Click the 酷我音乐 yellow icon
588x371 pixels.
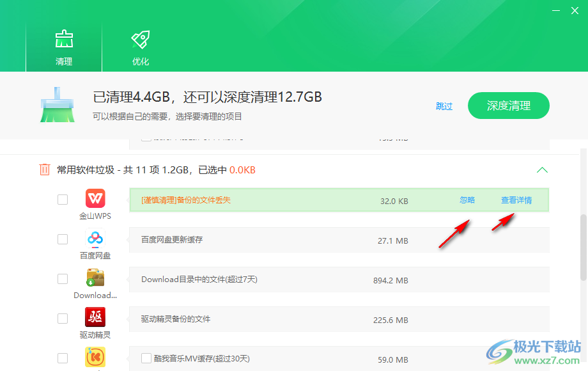click(x=95, y=357)
